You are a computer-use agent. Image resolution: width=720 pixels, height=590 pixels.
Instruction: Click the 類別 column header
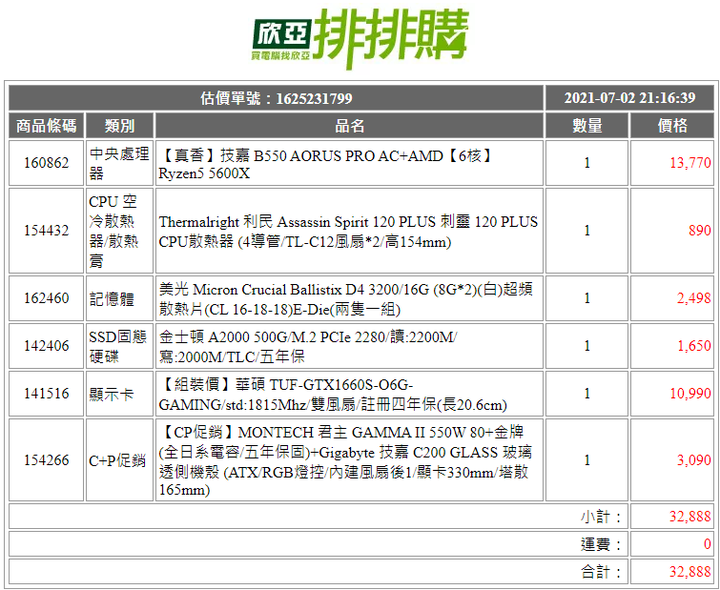tap(119, 125)
